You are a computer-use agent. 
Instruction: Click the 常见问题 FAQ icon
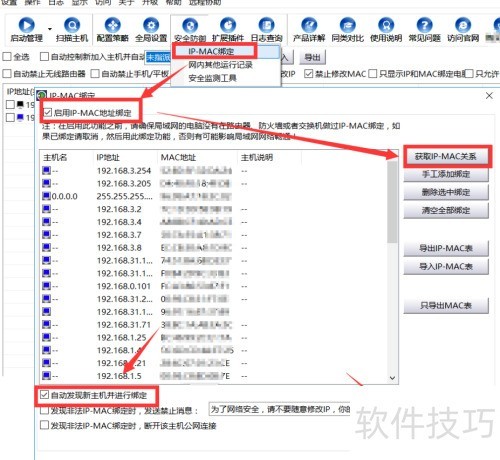[x=425, y=25]
